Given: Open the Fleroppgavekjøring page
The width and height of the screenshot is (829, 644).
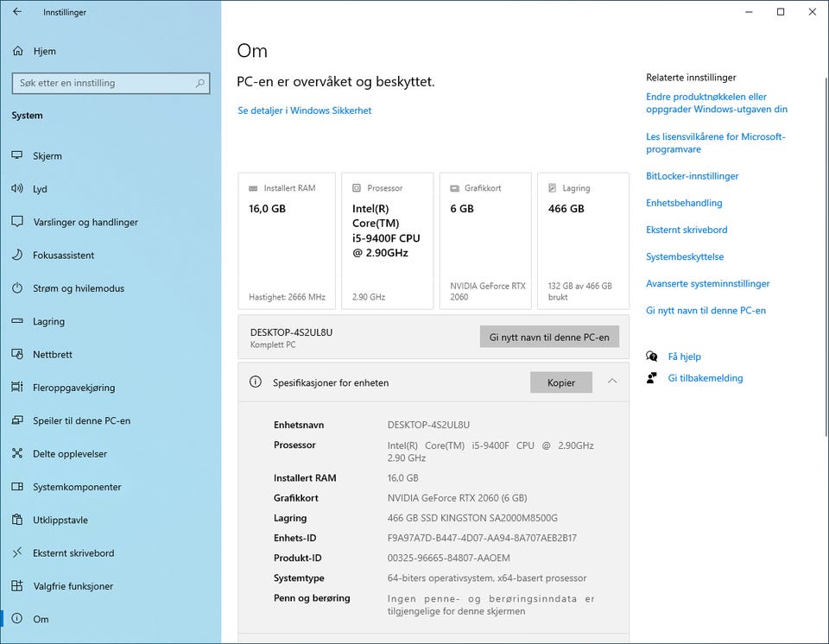Looking at the screenshot, I should coord(111,388).
